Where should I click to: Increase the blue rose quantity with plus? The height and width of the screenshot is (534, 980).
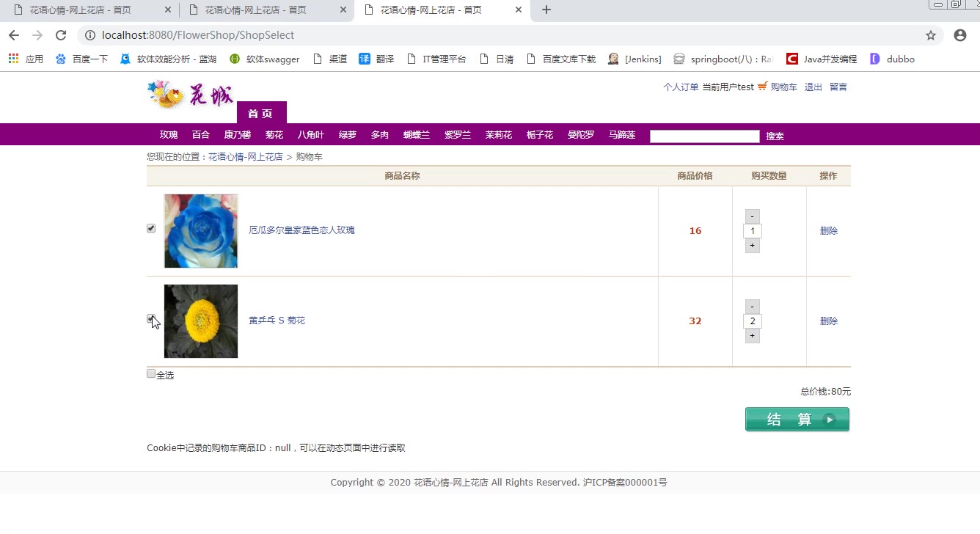[752, 246]
